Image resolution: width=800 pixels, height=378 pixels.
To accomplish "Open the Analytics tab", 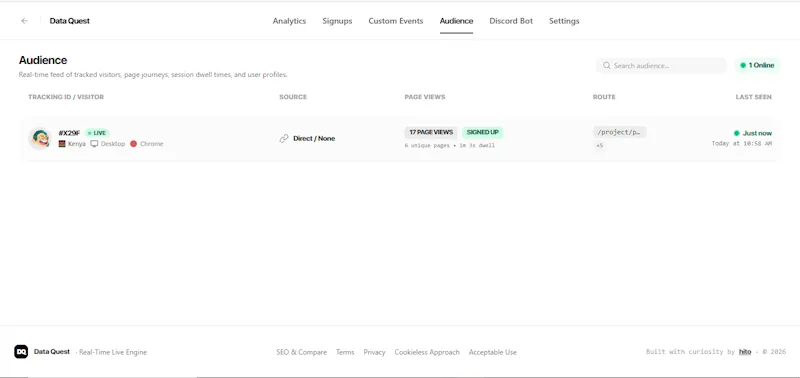I will click(289, 21).
